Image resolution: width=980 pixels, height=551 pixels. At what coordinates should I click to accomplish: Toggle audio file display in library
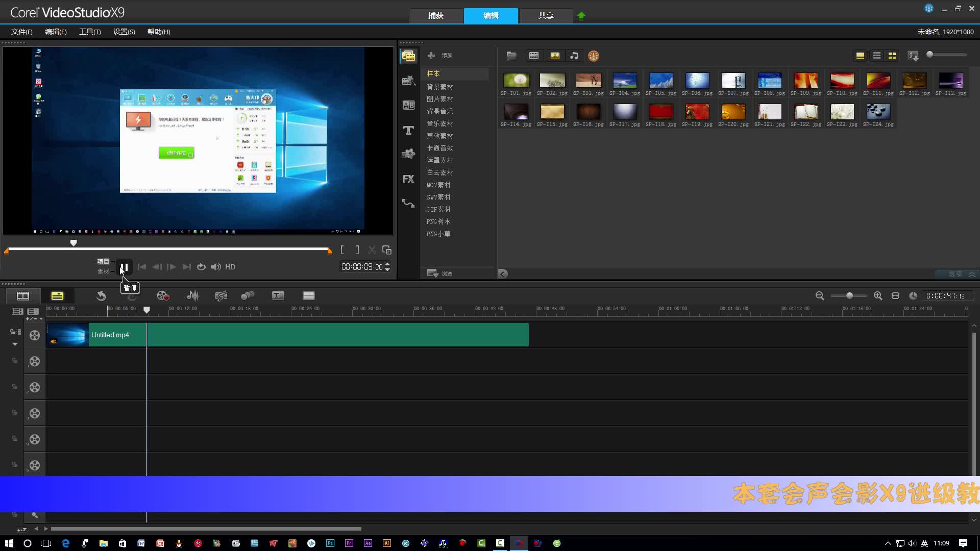tap(574, 56)
